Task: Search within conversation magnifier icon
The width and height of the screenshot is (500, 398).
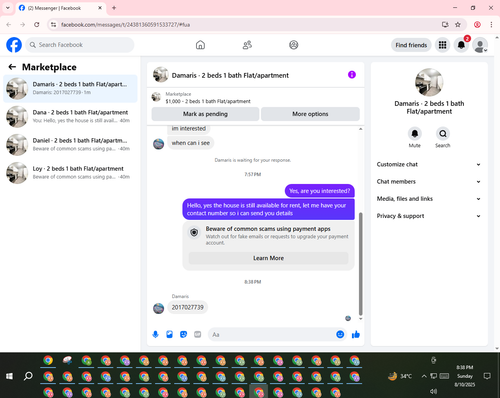Action: (443, 134)
